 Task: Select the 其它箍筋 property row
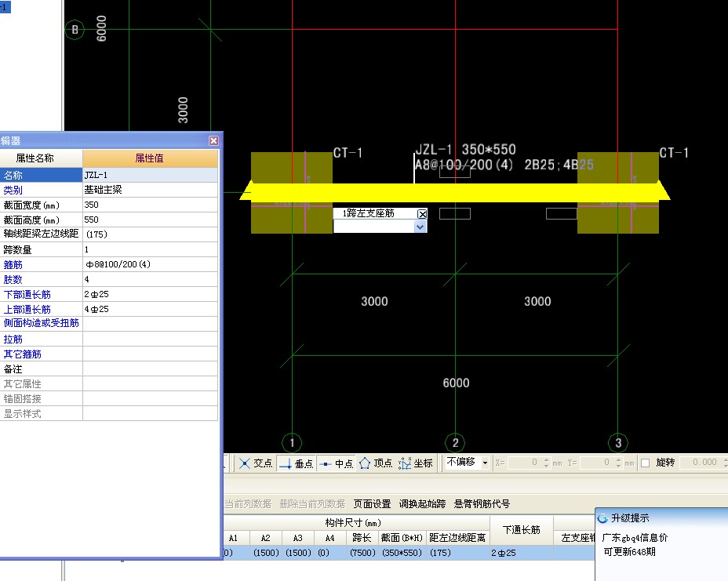coord(108,354)
